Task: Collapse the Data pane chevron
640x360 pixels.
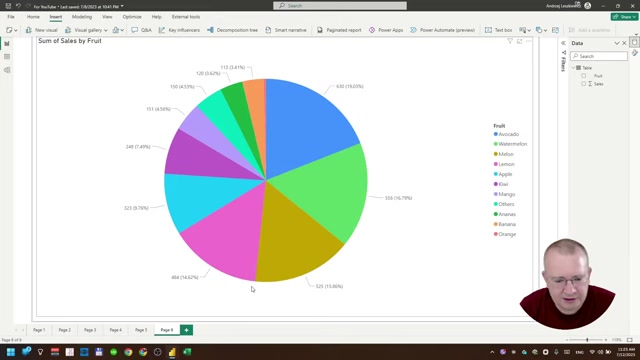Action: (x=616, y=43)
